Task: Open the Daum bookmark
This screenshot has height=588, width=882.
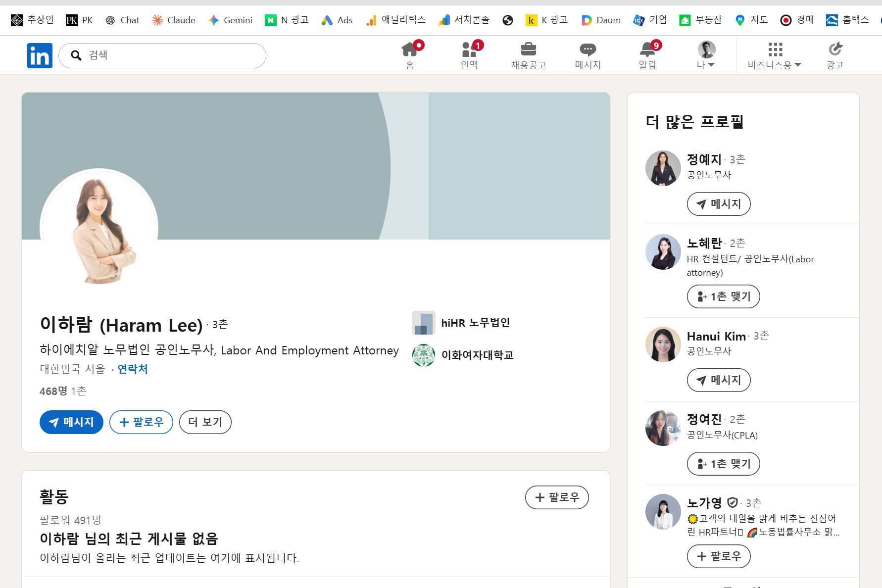Action: click(x=601, y=20)
